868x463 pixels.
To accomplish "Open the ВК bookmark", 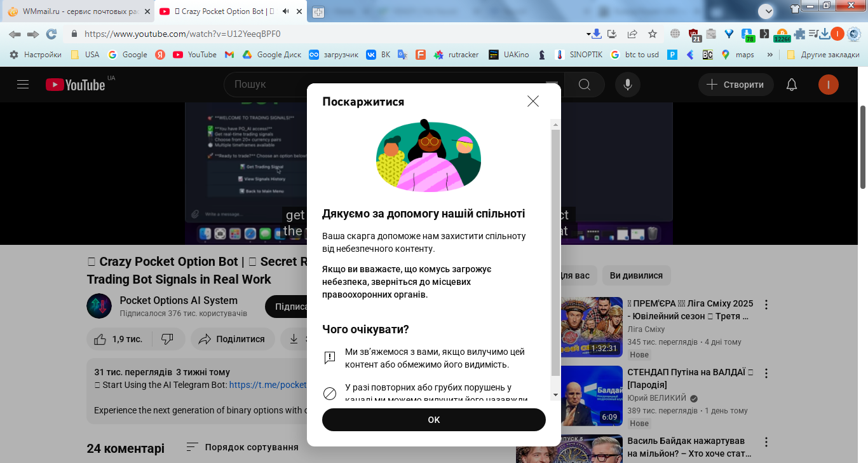I will [379, 55].
